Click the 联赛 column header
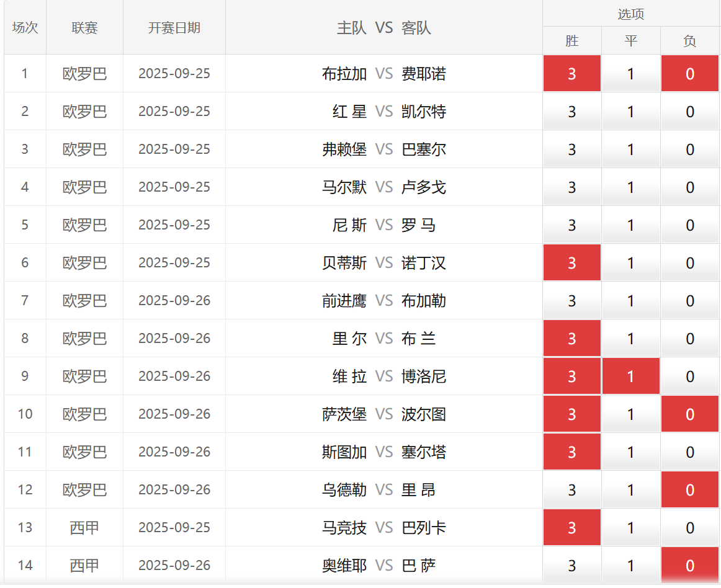Image resolution: width=721 pixels, height=588 pixels. [x=84, y=28]
